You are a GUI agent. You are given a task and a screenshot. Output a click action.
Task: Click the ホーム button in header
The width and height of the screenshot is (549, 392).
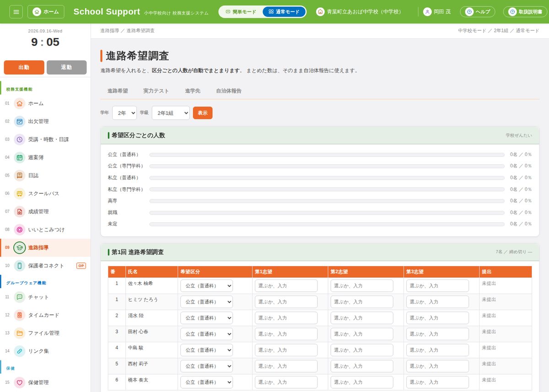coord(46,12)
